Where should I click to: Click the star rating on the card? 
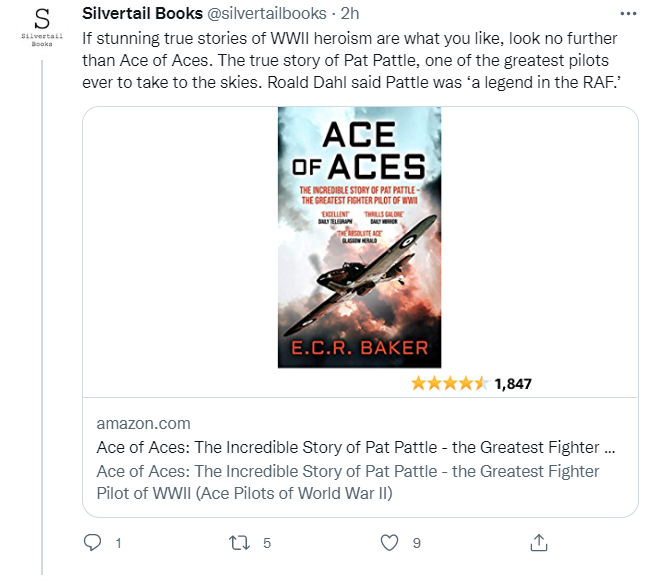pyautogui.click(x=449, y=383)
